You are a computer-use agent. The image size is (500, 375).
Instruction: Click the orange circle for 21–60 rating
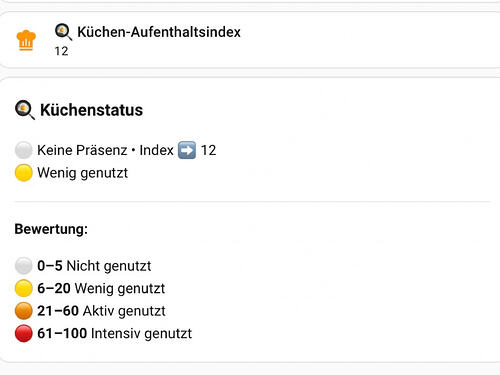[24, 311]
